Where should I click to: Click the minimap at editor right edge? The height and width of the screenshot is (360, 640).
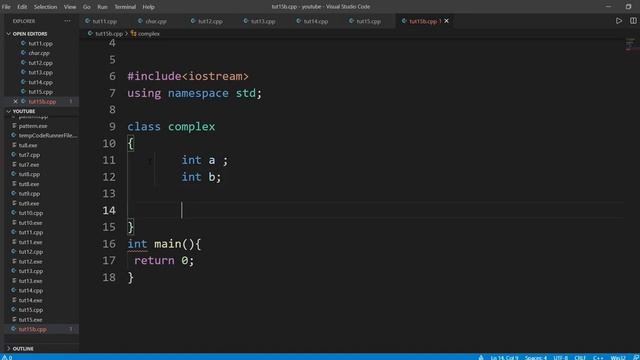[x=631, y=44]
